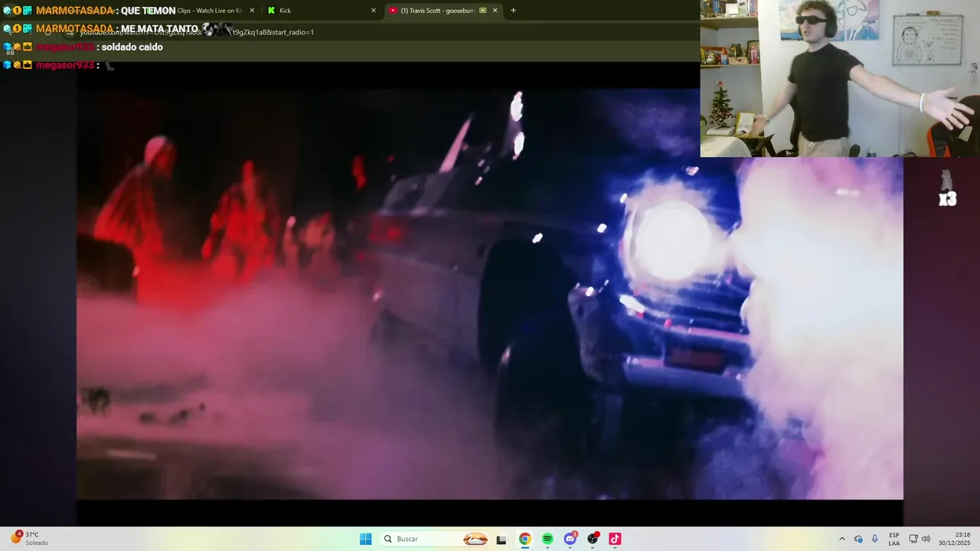Click the media indicator on the Travis Scott tab

tap(483, 11)
